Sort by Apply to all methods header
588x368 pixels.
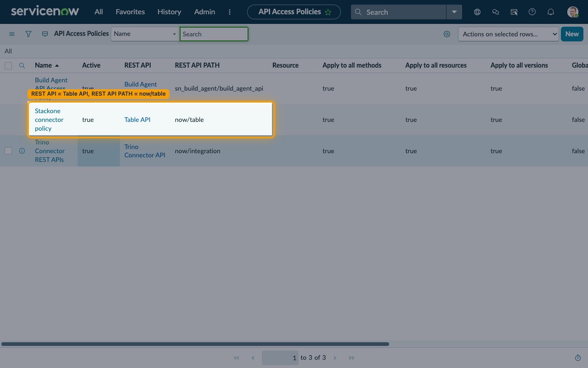(x=352, y=65)
